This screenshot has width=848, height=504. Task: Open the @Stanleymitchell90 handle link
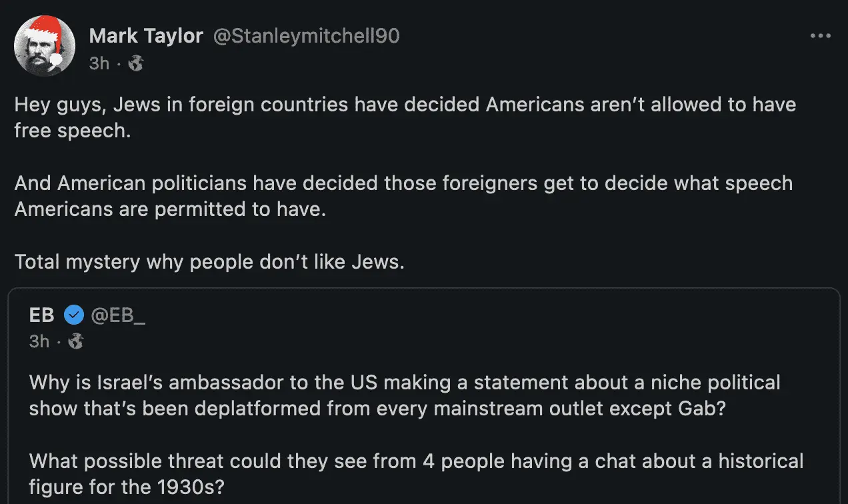pos(306,36)
